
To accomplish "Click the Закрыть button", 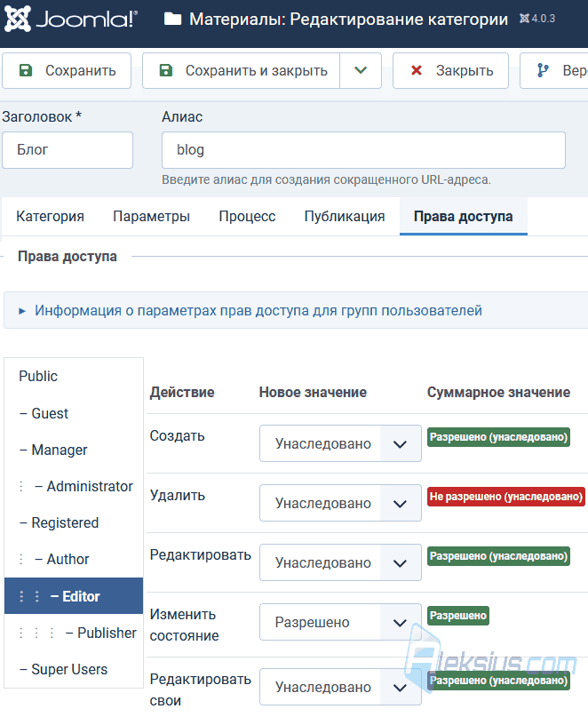I will [x=450, y=70].
